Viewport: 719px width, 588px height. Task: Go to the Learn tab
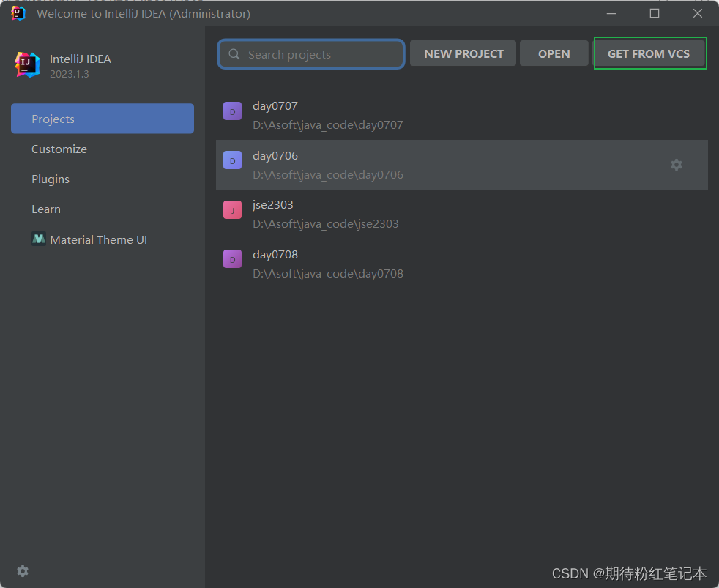coord(103,209)
